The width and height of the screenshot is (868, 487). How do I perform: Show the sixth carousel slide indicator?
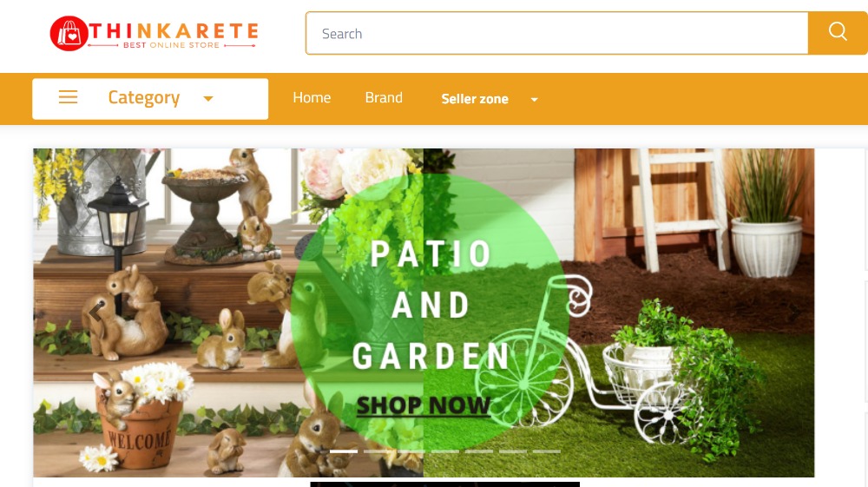click(513, 451)
